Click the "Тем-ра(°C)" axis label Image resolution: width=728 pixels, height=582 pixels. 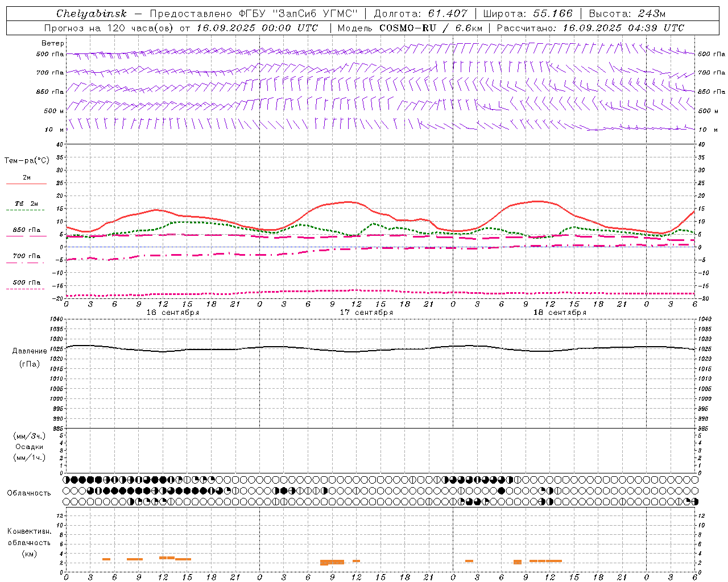(27, 161)
